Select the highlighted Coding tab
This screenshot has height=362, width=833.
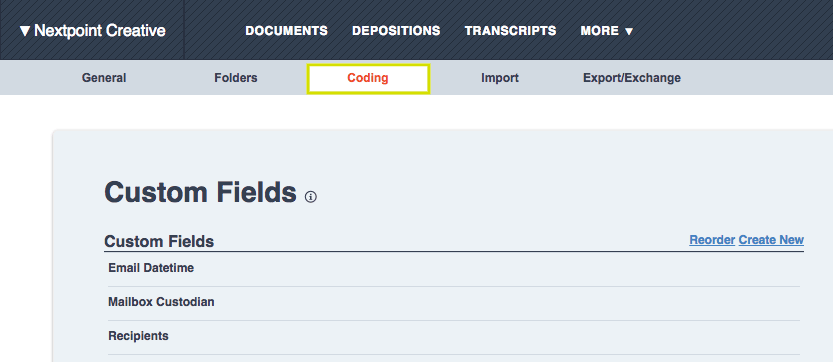tap(368, 78)
